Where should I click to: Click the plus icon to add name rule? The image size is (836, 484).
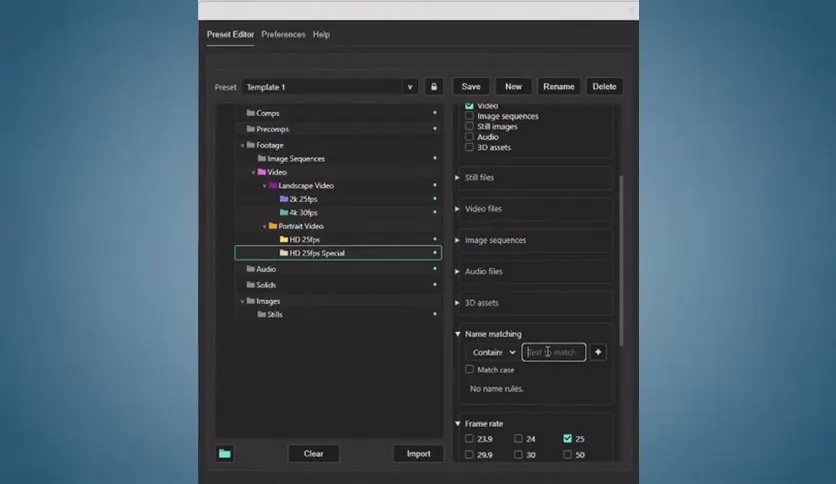(x=598, y=352)
